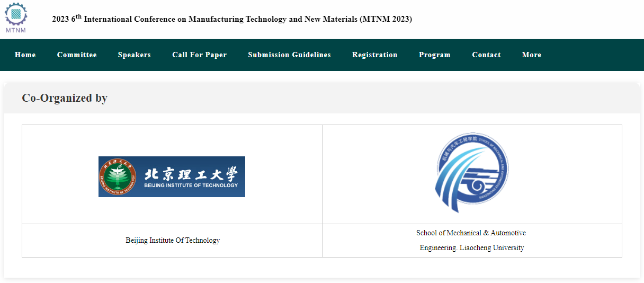Open the Program menu item
The width and height of the screenshot is (644, 283).
[435, 55]
